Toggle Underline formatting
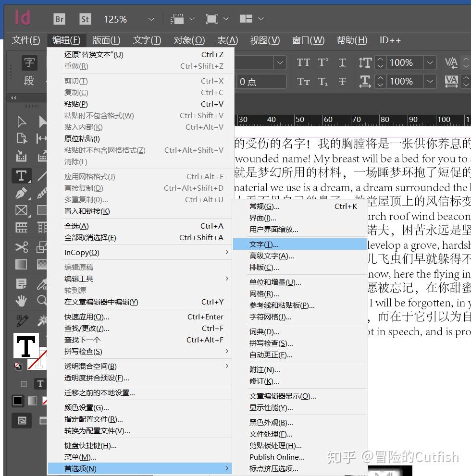Screen dimensions: 471x476 (x=342, y=61)
